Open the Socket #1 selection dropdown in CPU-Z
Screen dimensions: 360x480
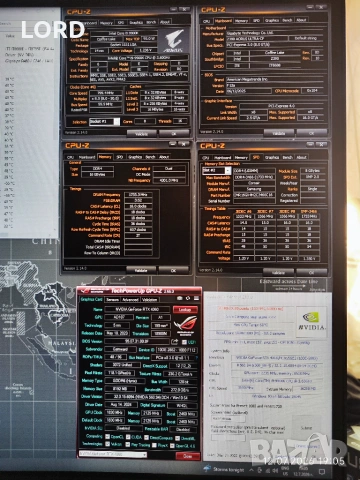pos(104,122)
